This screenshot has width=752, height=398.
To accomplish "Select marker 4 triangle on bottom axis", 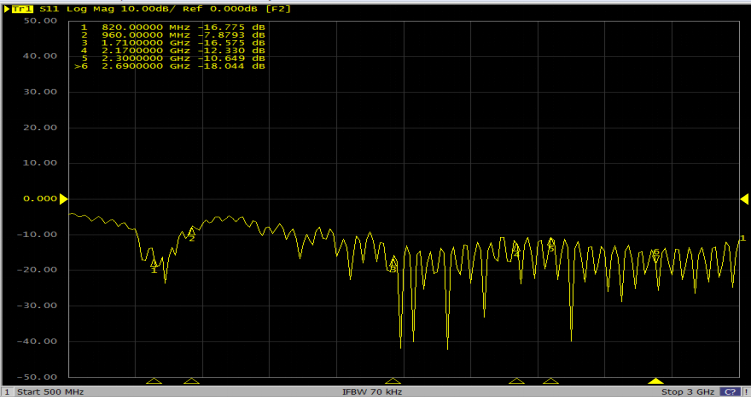I will click(517, 381).
